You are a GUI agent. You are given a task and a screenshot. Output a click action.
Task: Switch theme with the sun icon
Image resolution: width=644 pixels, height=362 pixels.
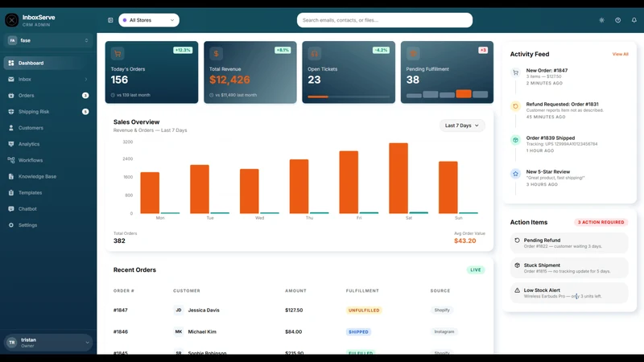601,20
